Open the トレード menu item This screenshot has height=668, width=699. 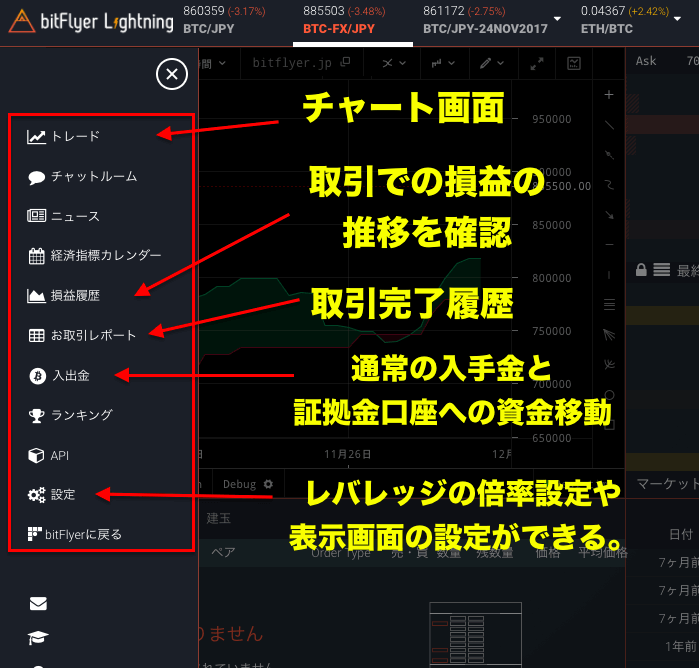pyautogui.click(x=63, y=136)
